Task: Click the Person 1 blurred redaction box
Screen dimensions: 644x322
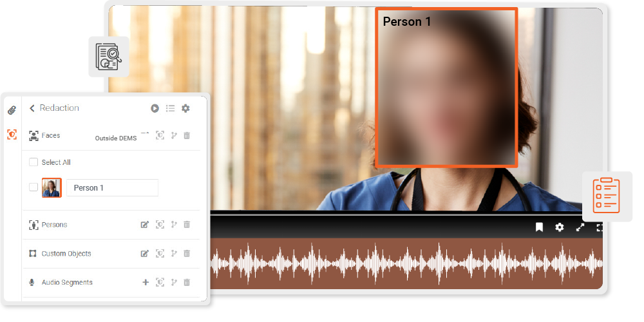Action: click(x=446, y=88)
